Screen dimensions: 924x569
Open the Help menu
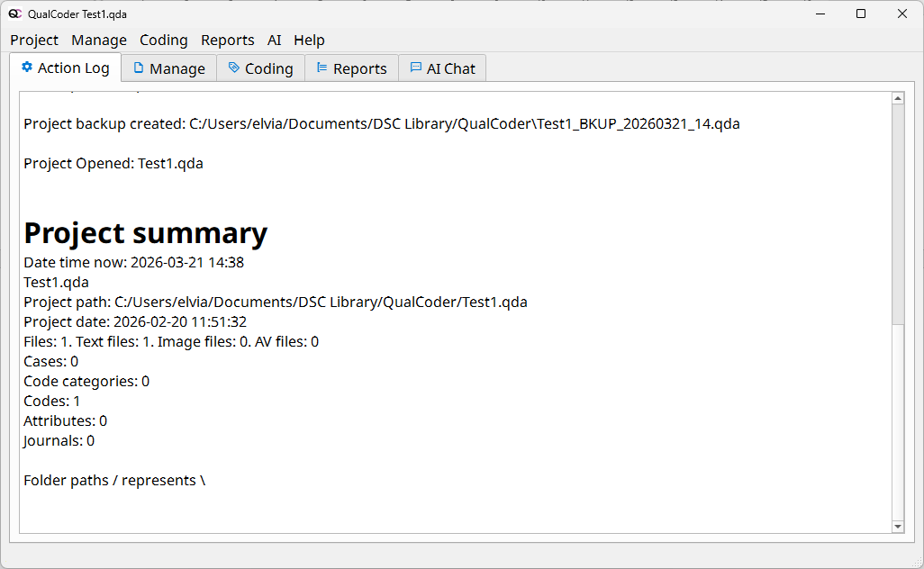[309, 40]
